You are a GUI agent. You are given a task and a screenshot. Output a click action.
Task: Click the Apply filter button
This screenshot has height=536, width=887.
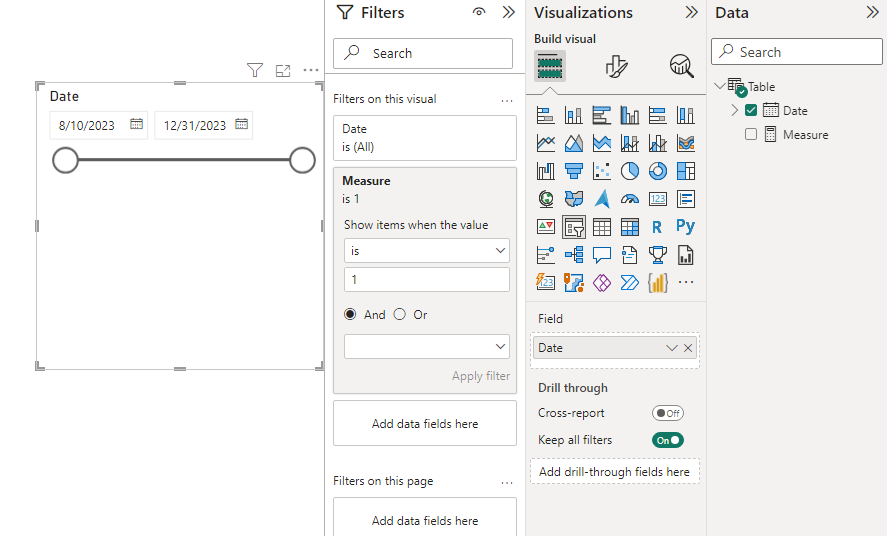pos(481,376)
